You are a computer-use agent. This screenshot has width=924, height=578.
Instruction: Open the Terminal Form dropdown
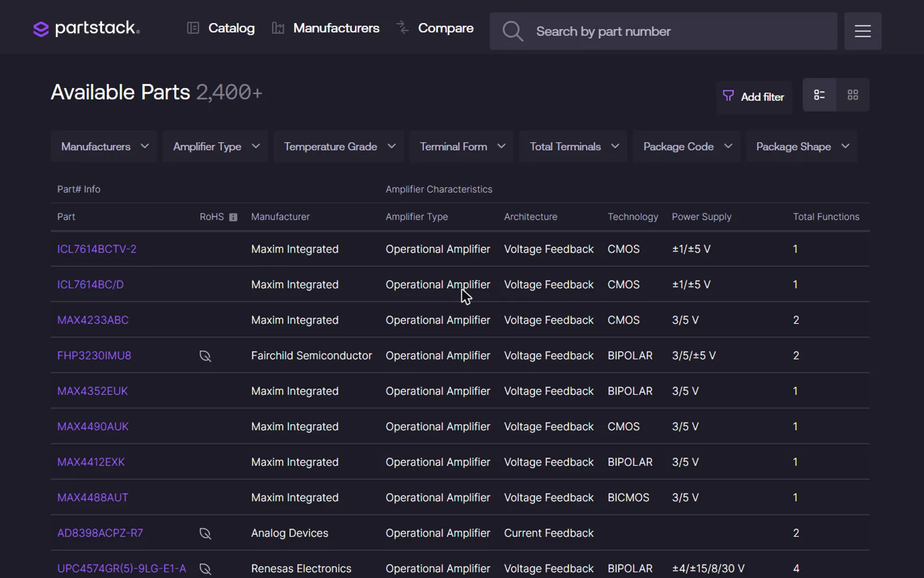(x=462, y=147)
